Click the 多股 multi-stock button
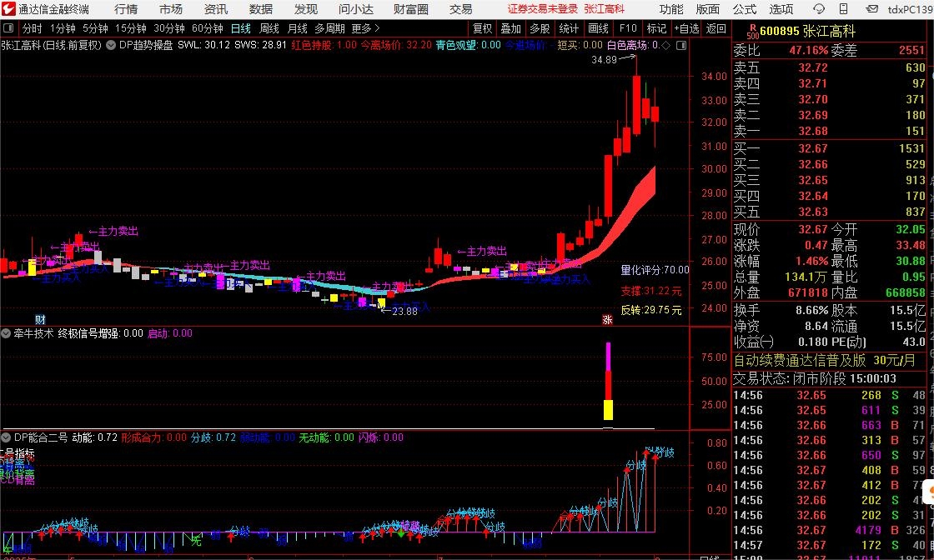Screen dimensions: 934x560 (540, 28)
